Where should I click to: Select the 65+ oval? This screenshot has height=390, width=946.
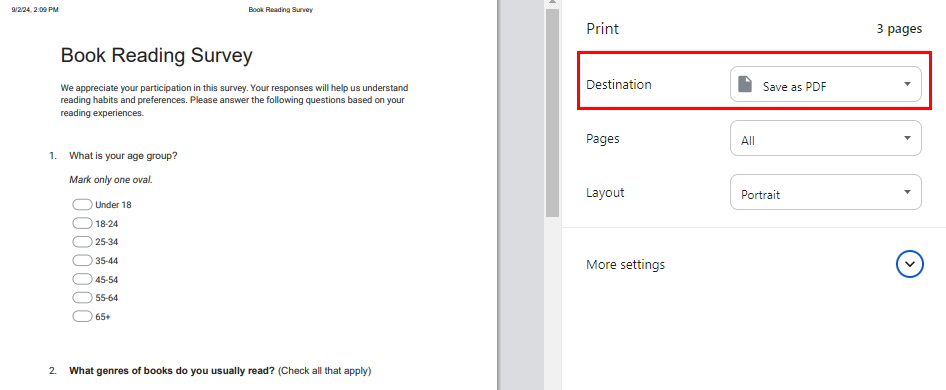coord(82,316)
